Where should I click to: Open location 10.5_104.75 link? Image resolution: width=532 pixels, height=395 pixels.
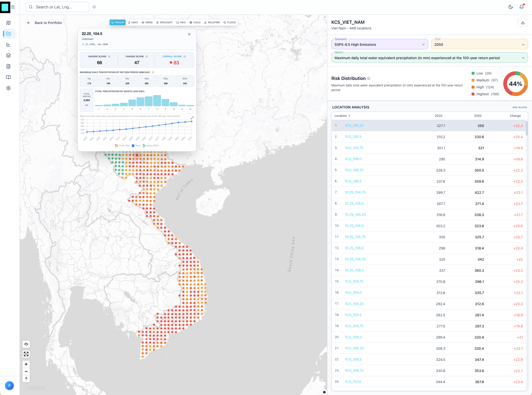click(354, 281)
